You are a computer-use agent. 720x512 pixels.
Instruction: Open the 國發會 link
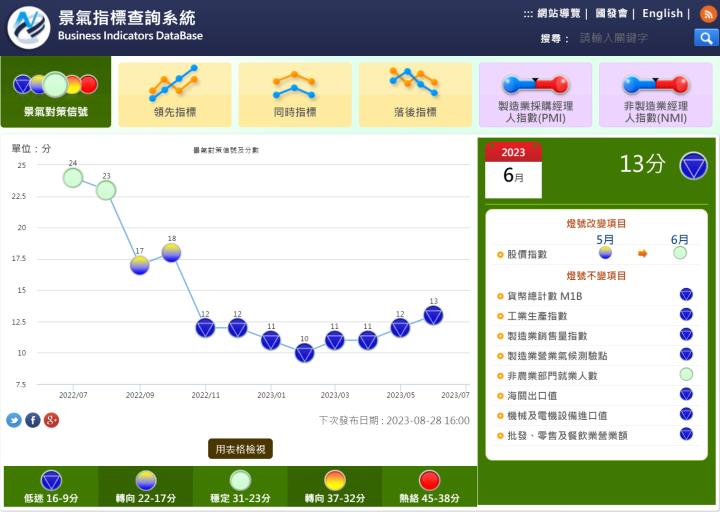[612, 14]
